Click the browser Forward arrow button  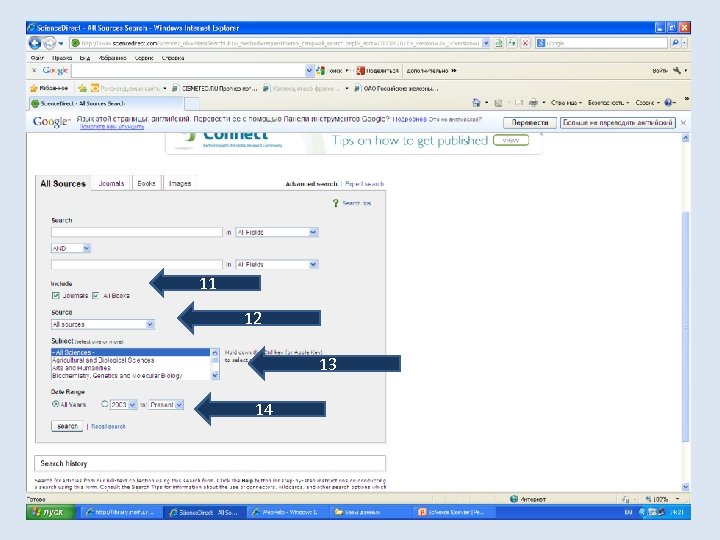click(50, 43)
